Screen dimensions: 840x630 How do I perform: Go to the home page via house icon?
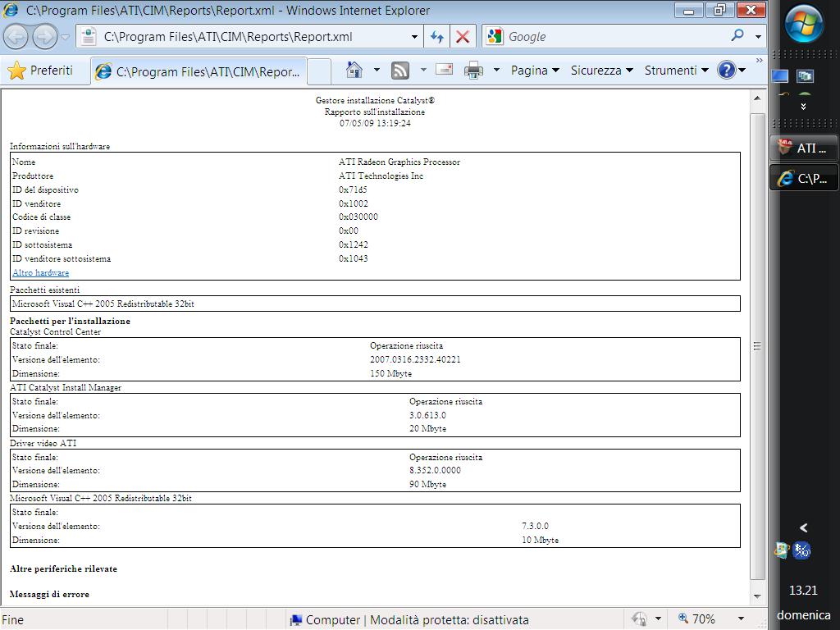pos(354,71)
